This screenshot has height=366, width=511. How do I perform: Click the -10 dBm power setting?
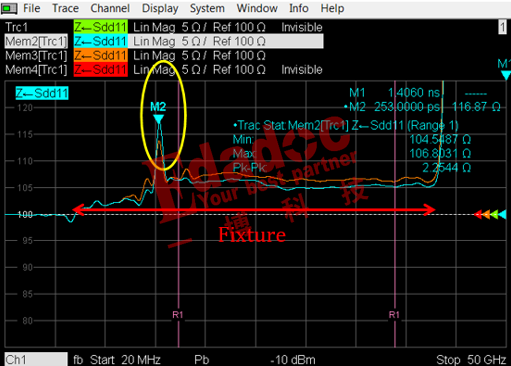click(x=293, y=360)
